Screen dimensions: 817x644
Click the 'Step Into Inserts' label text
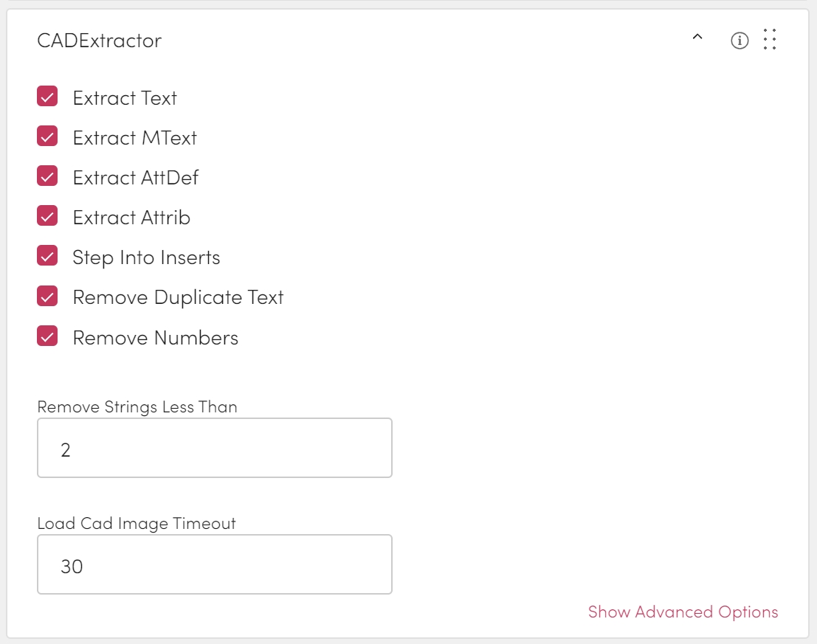click(146, 257)
